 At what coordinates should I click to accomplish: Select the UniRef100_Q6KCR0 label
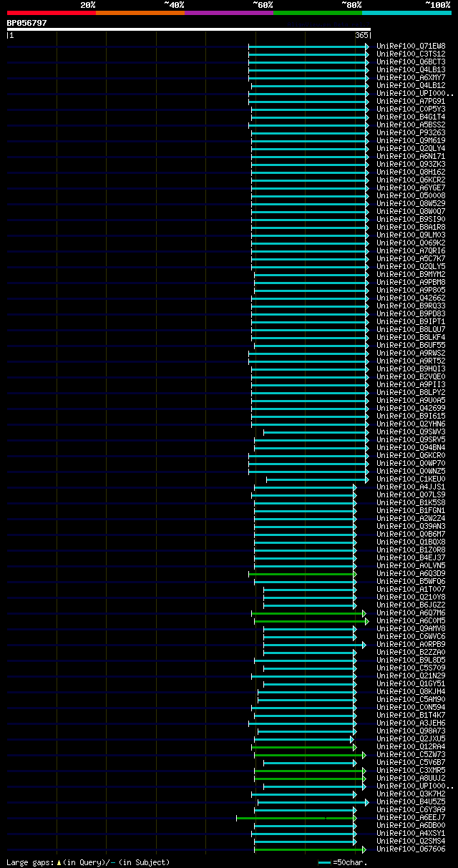(x=411, y=455)
